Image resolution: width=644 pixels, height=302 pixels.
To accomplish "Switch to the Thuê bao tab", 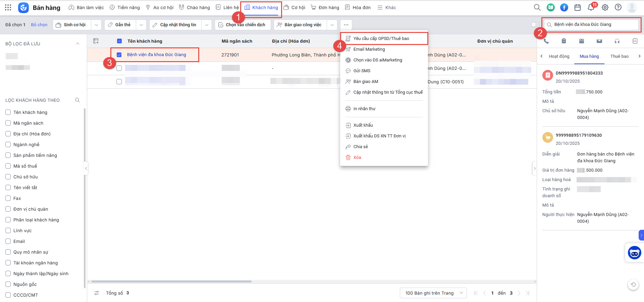I will 620,56.
